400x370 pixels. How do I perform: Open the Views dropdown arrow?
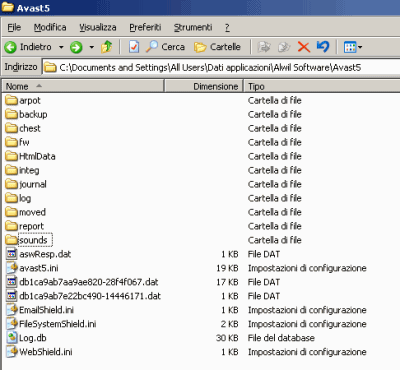point(360,47)
